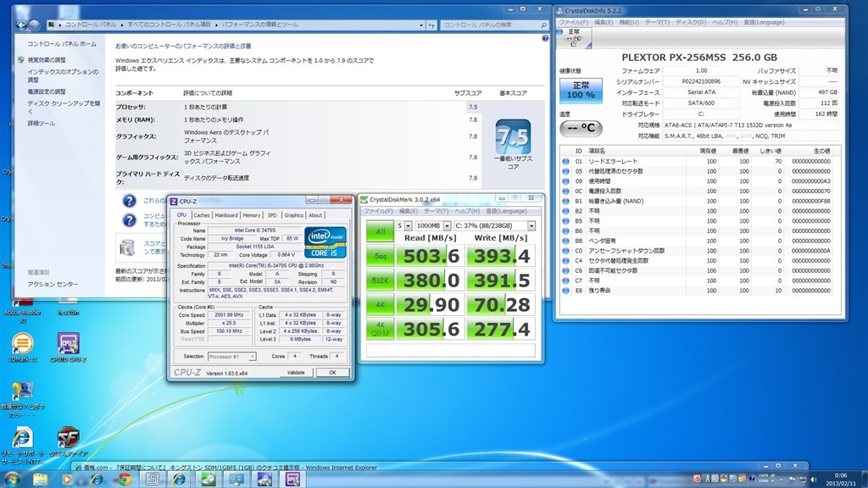The width and height of the screenshot is (868, 488).
Task: Switch to the SPD tab in CPU-Z
Action: pos(272,215)
